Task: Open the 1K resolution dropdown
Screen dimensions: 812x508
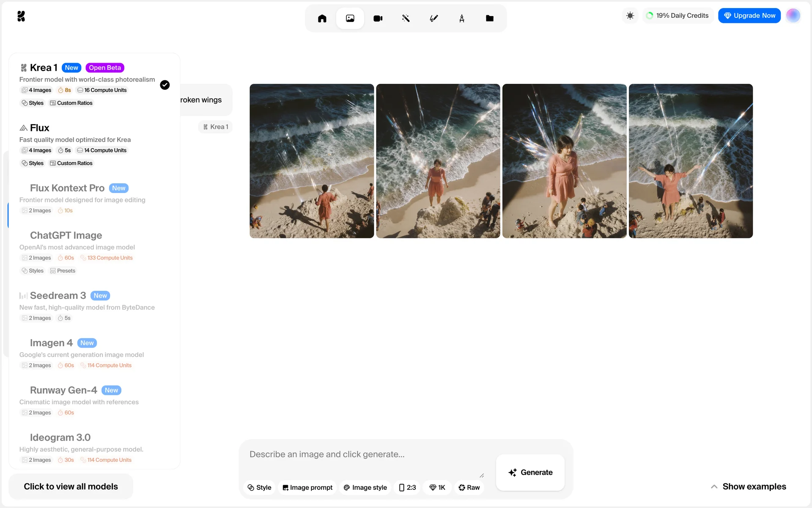Action: (x=437, y=487)
